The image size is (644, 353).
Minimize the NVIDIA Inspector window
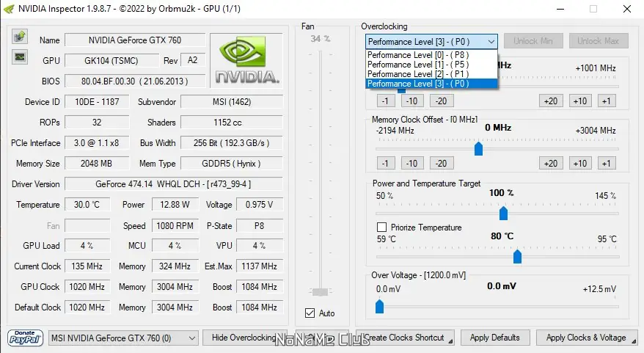click(560, 9)
